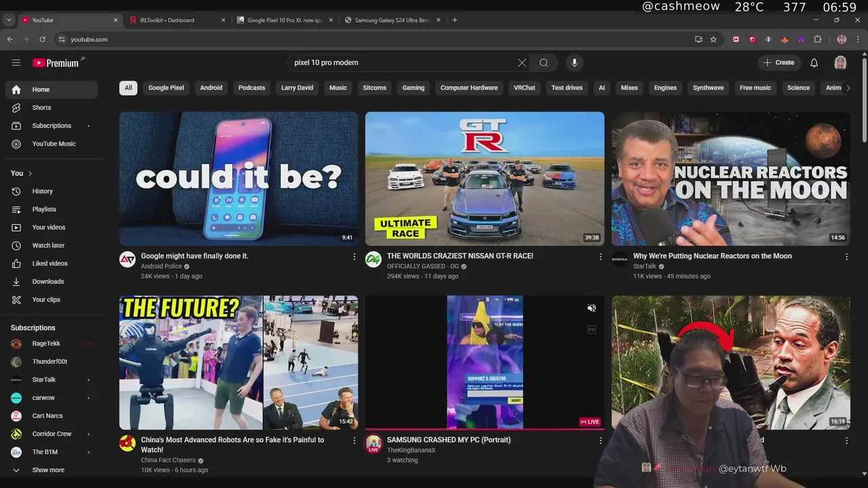Screen dimensions: 868x488
Task: Go to Shorts in sidebar
Action: pos(52,107)
